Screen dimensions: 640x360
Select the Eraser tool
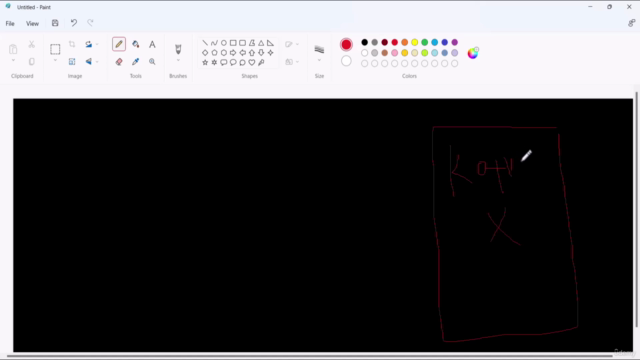(x=119, y=62)
